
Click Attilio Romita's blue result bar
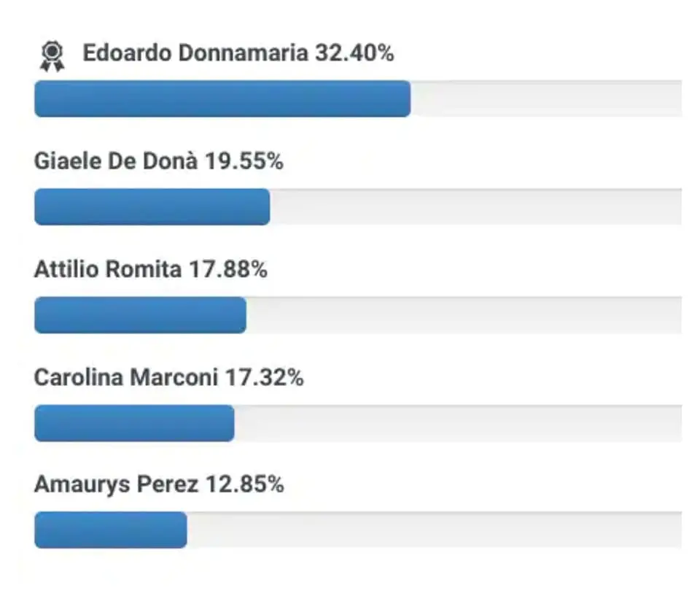140,315
